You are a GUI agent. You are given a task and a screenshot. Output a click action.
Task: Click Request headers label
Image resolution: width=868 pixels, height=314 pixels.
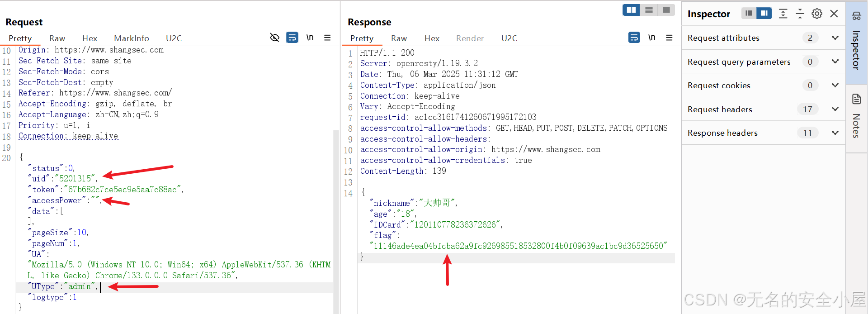point(720,109)
